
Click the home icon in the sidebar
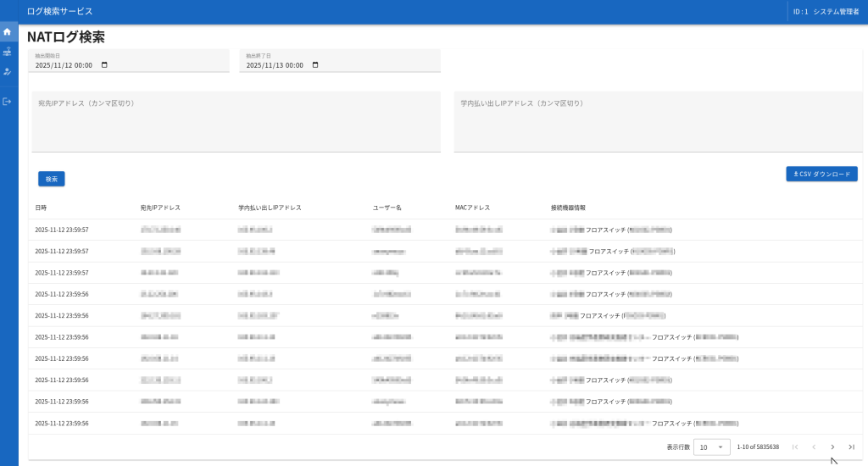click(8, 32)
